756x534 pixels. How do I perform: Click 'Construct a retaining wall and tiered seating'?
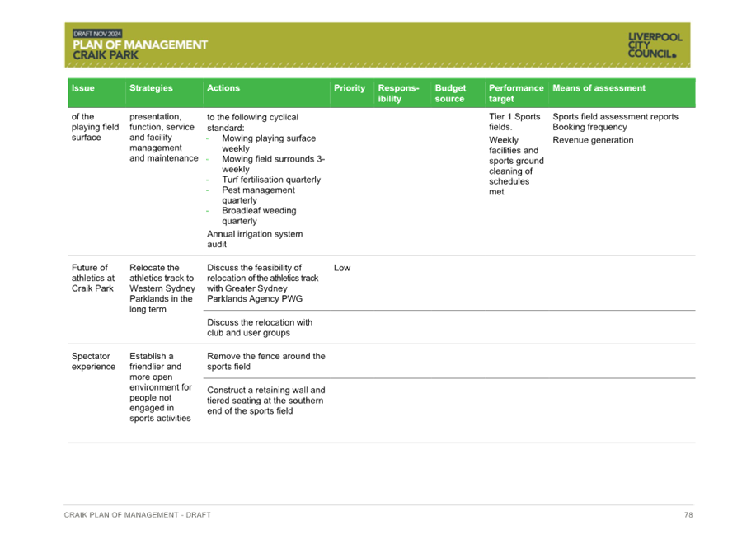point(265,400)
